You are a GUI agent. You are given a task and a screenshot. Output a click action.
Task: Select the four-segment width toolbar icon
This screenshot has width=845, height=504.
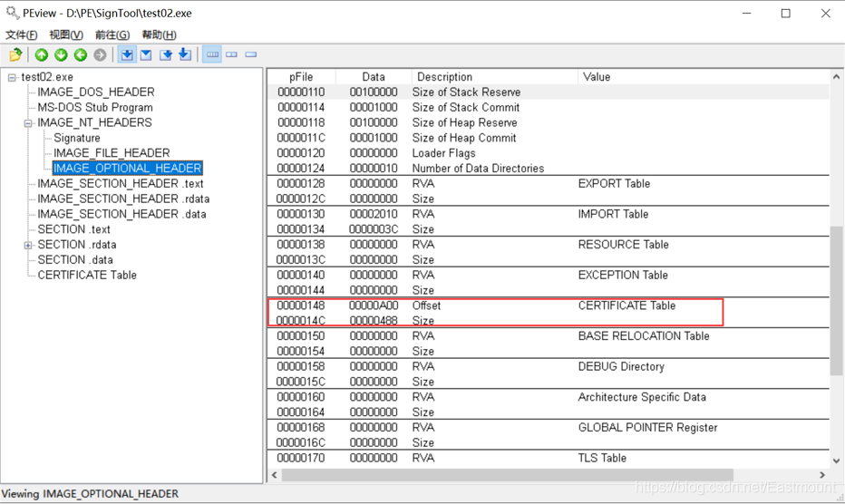click(x=212, y=54)
